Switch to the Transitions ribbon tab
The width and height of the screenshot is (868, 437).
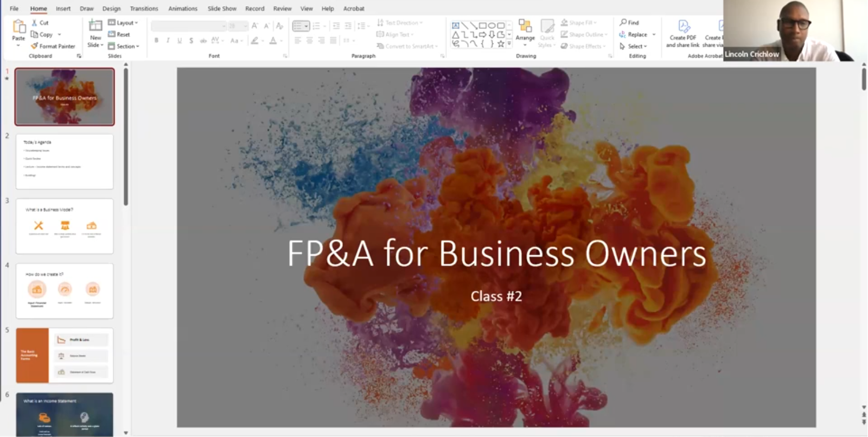click(x=144, y=9)
